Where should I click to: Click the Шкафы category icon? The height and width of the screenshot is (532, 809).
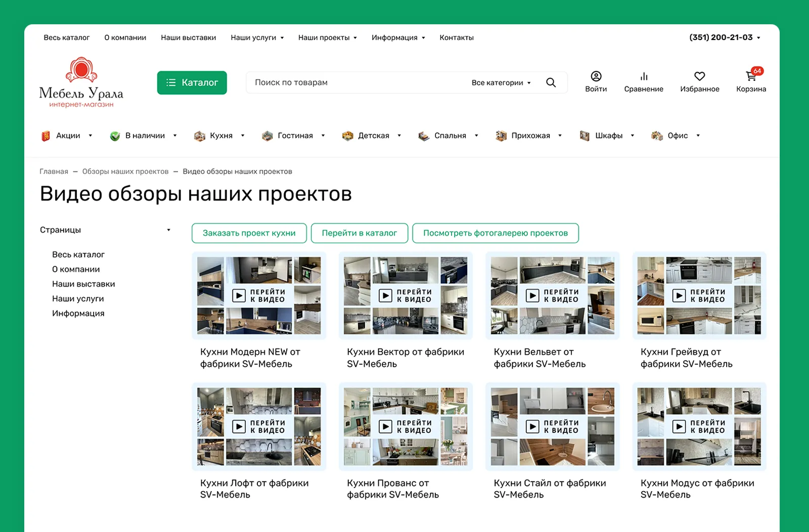(585, 136)
